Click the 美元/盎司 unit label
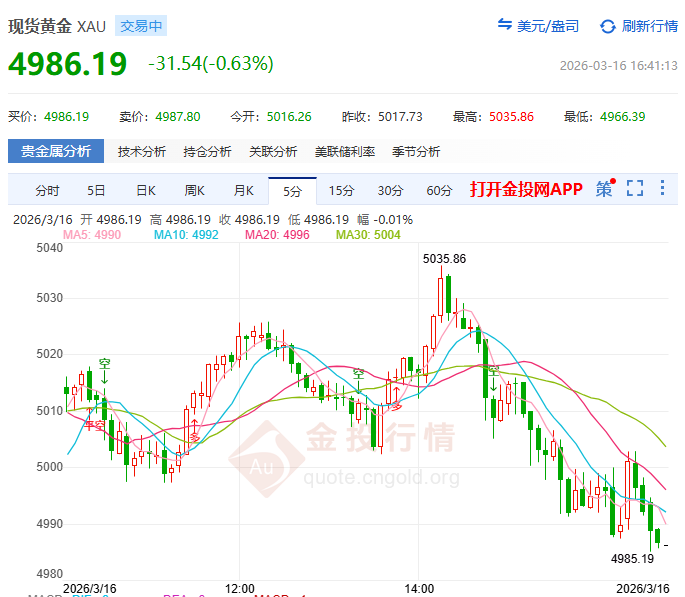Image resolution: width=685 pixels, height=597 pixels. coord(548,26)
